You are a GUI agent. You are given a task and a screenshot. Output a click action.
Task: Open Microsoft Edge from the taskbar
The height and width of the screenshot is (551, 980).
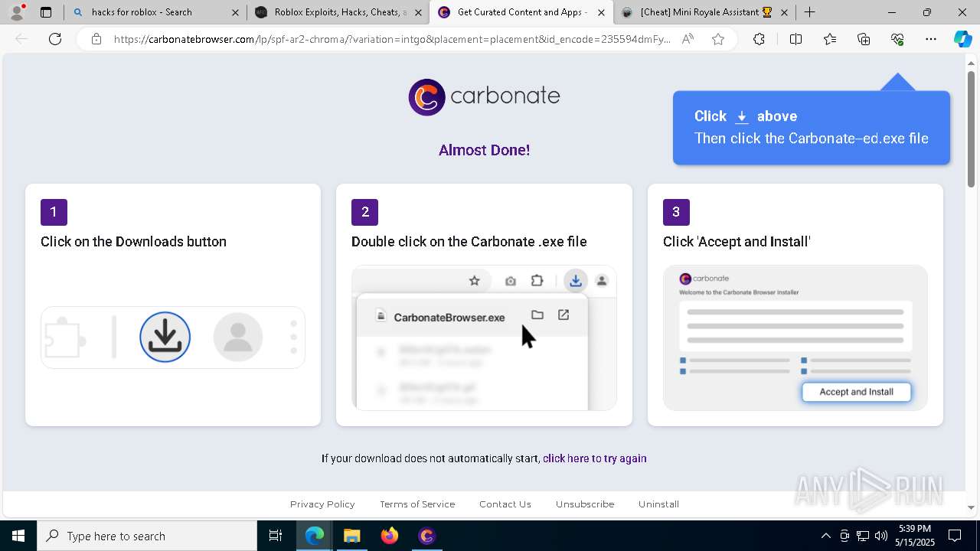tap(315, 536)
